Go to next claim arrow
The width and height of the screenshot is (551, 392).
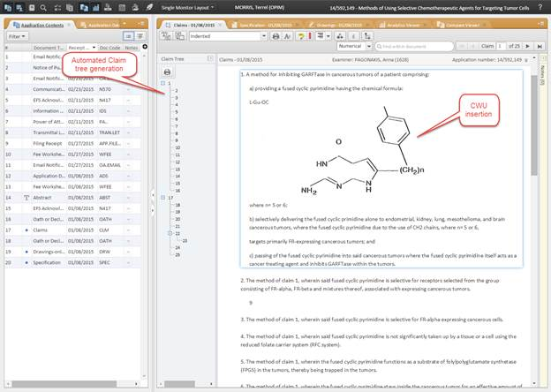point(527,47)
